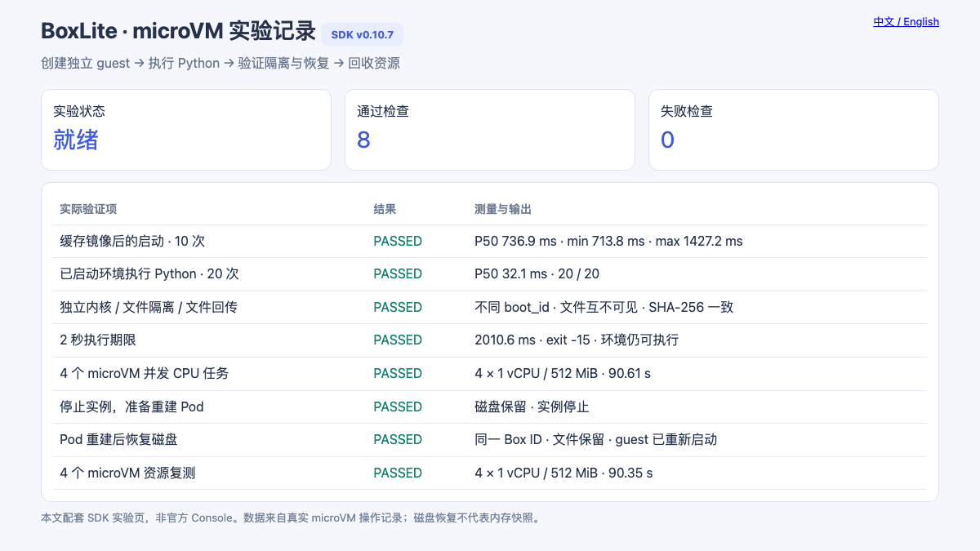This screenshot has width=980, height=551.
Task: Click the row 2 秒执行期限
Action: pyautogui.click(x=490, y=340)
